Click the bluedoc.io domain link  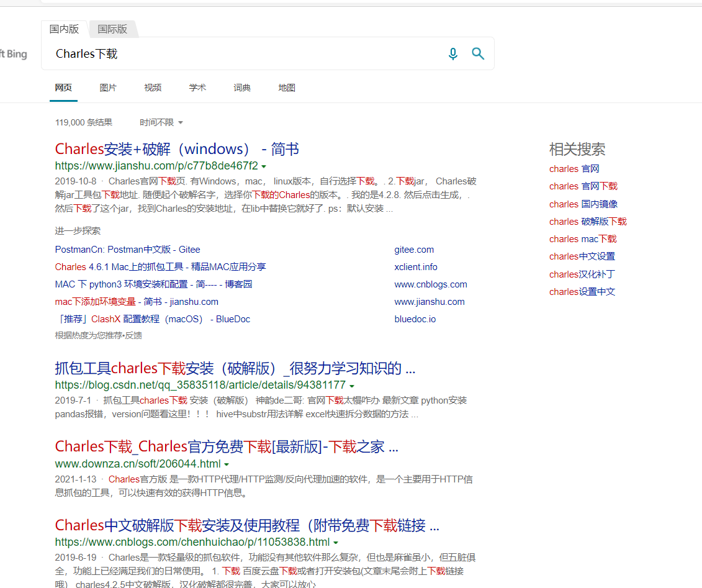pyautogui.click(x=415, y=319)
